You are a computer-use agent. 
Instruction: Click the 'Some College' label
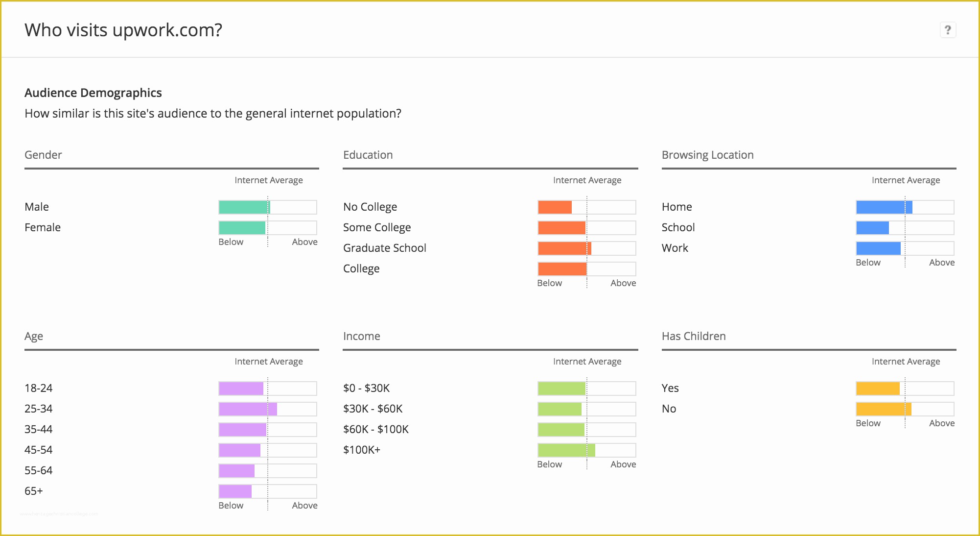coord(377,228)
